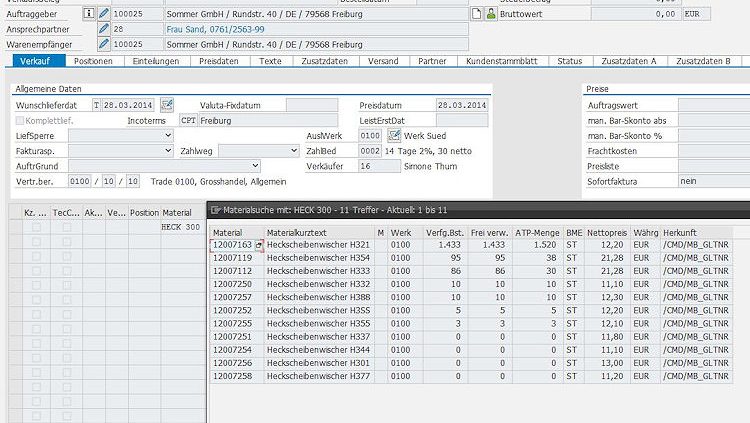Click Ansprechpartner number field 28
The image size is (750, 423).
(137, 29)
